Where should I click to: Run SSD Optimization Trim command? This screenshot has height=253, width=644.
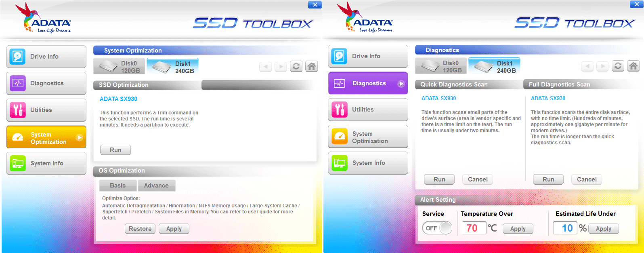tap(115, 150)
